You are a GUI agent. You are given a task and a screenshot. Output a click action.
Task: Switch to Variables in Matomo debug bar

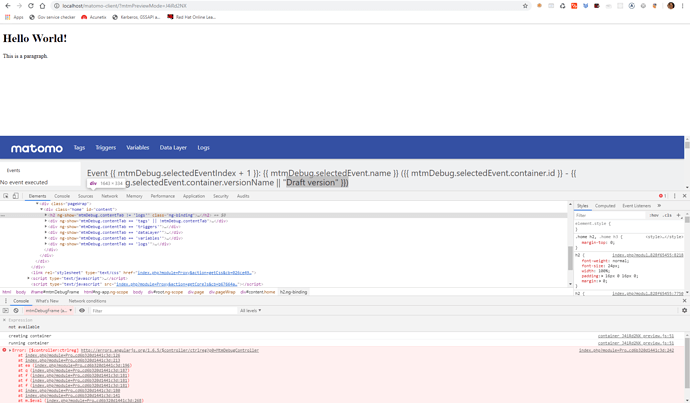click(x=138, y=147)
